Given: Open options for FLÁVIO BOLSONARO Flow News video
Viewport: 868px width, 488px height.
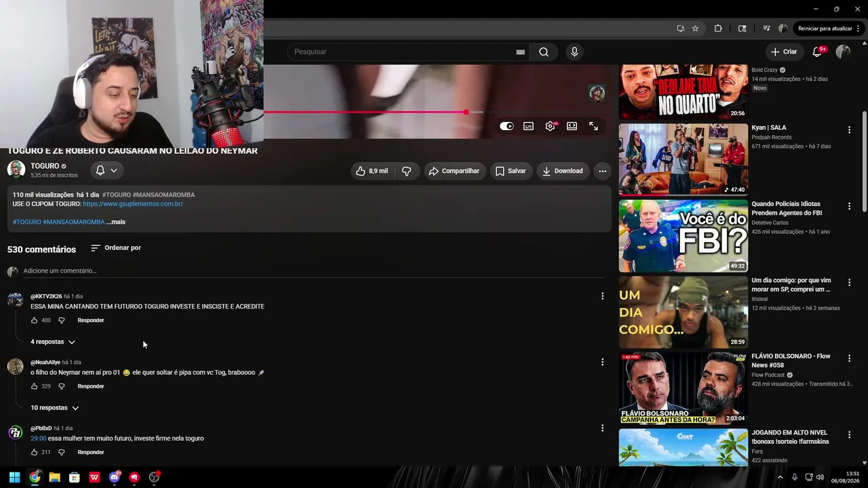Looking at the screenshot, I should (x=849, y=359).
